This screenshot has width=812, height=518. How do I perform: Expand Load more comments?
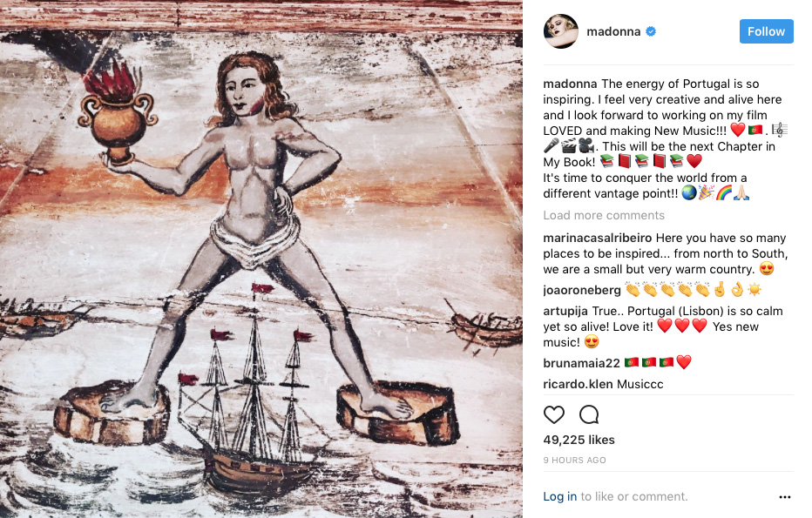point(603,215)
